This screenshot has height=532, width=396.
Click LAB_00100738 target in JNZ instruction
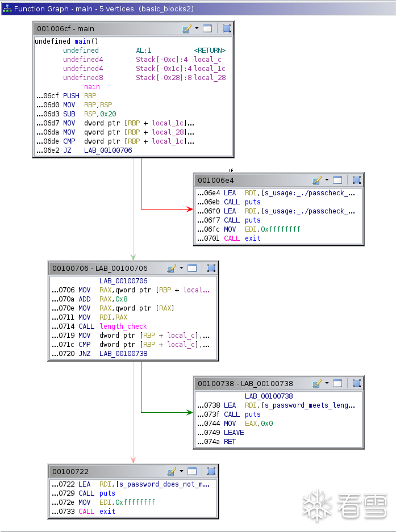pos(123,354)
